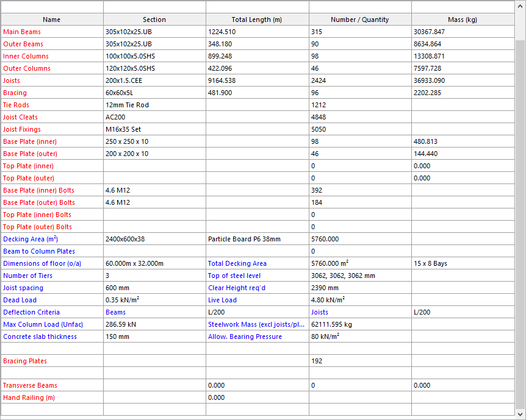526x420 pixels.
Task: Click the M16x35 Set section cell
Action: click(154, 129)
